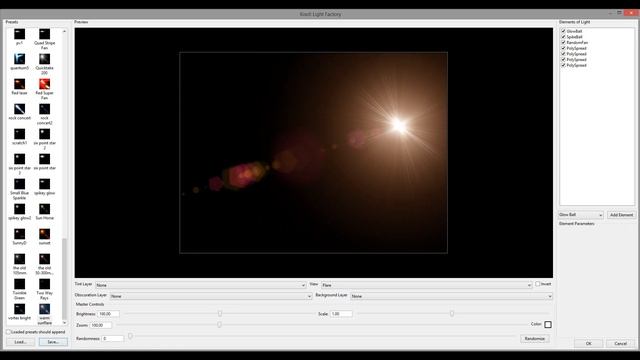The height and width of the screenshot is (360, 640).
Task: Select the Small Blue Sparkle preset
Action: [x=19, y=184]
